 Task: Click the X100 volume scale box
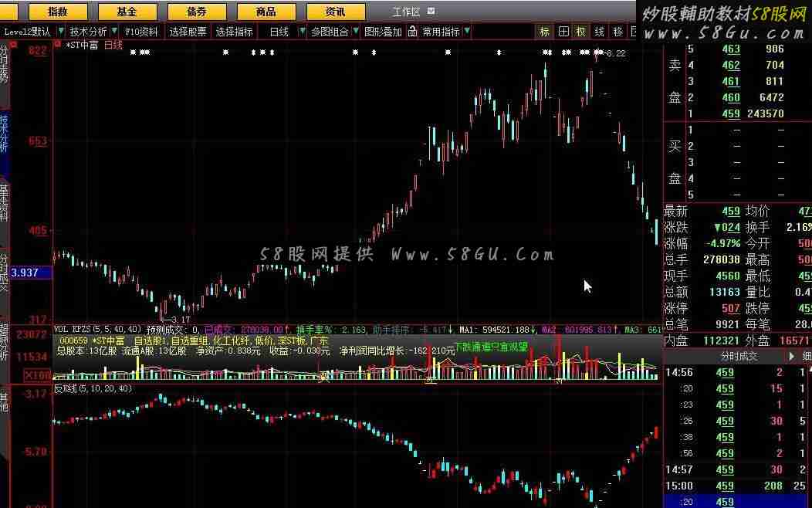[37, 374]
